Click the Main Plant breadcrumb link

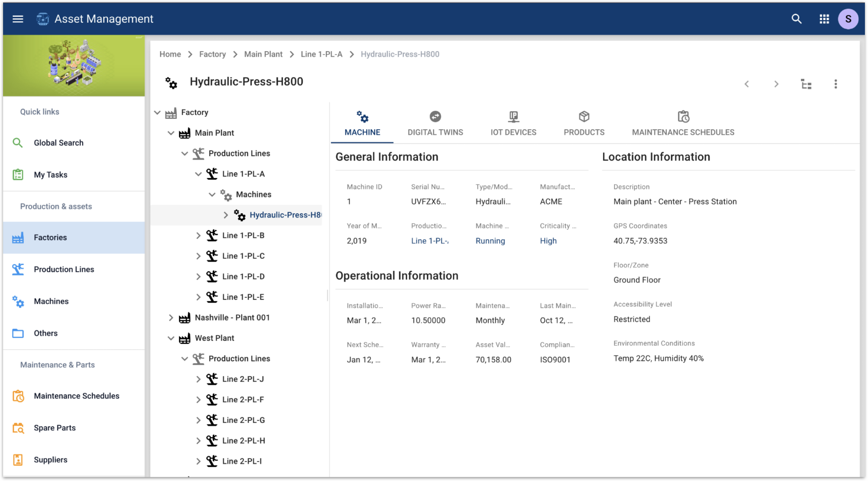(263, 54)
